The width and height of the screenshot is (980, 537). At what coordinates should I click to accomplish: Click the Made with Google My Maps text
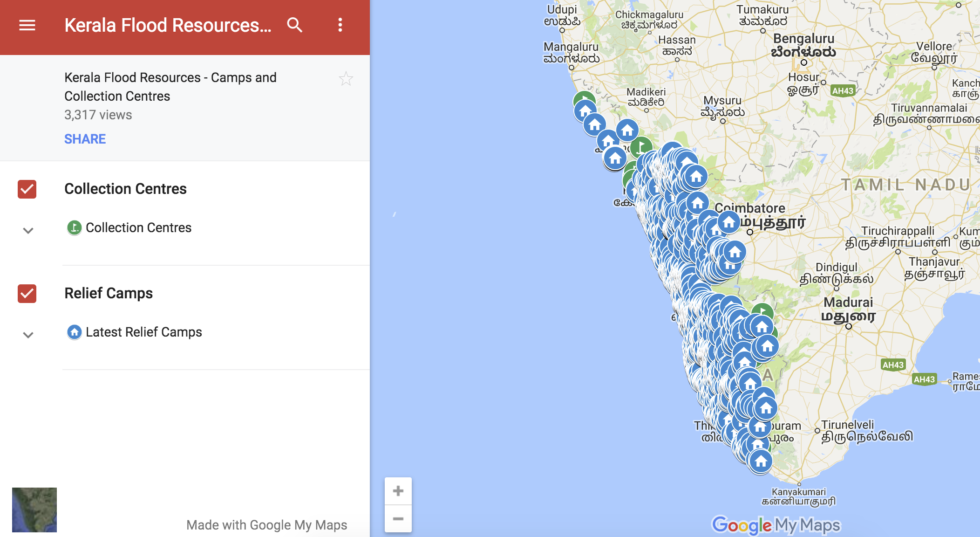point(266,525)
